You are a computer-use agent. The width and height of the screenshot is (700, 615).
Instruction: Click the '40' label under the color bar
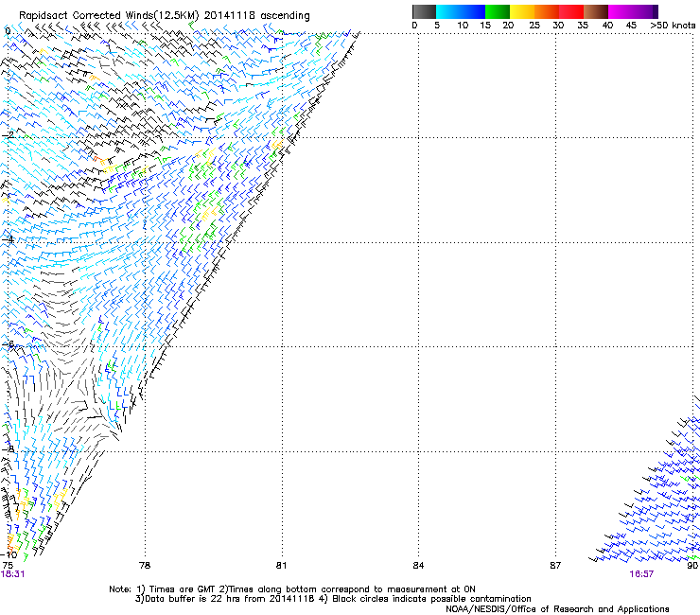coord(607,26)
